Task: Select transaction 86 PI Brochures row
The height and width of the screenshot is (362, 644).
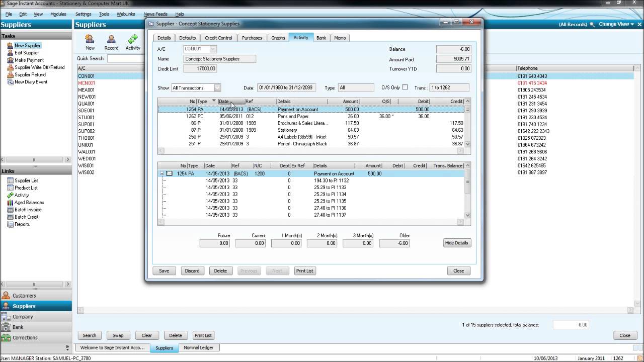Action: 311,123
